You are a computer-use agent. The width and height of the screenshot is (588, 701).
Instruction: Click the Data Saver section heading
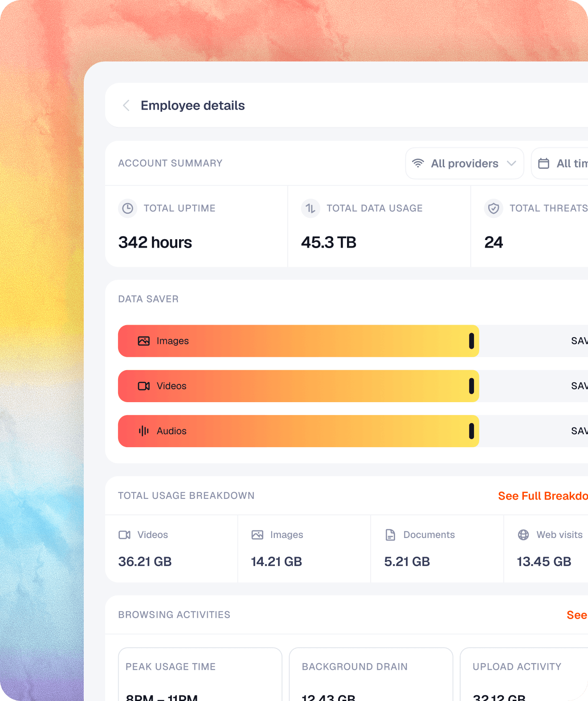tap(148, 299)
